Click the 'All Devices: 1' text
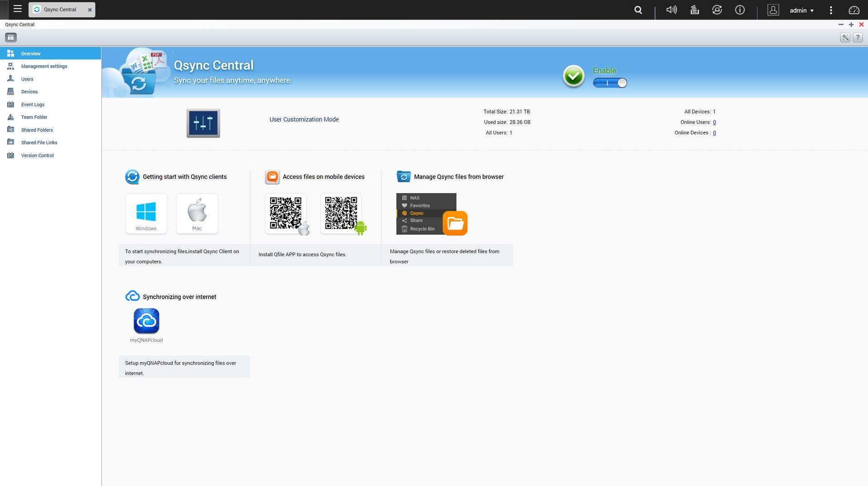The image size is (868, 486). pos(700,112)
